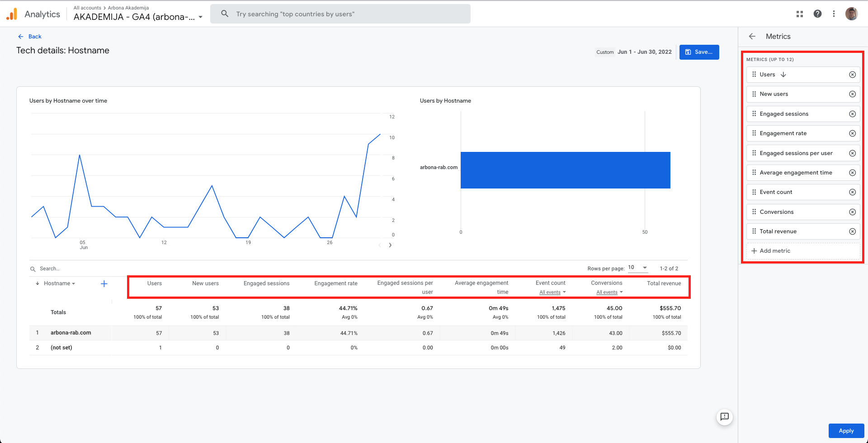The image size is (868, 443).
Task: Remove the New users metric
Action: tap(852, 94)
